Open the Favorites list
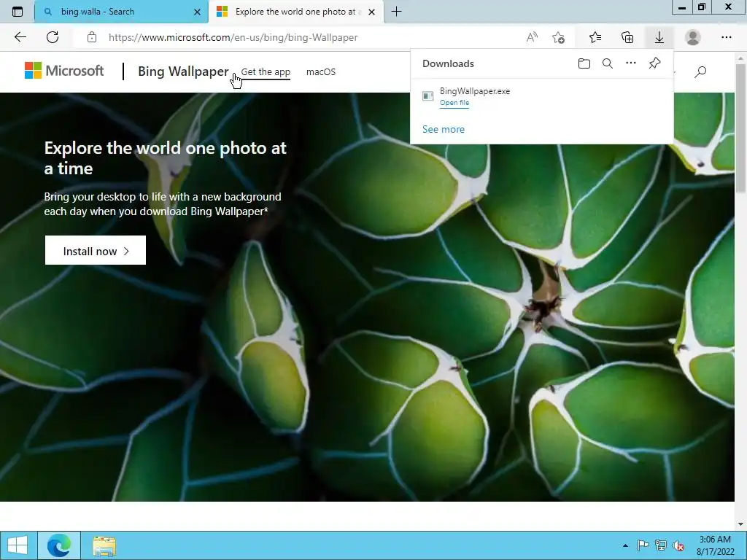 coord(595,37)
